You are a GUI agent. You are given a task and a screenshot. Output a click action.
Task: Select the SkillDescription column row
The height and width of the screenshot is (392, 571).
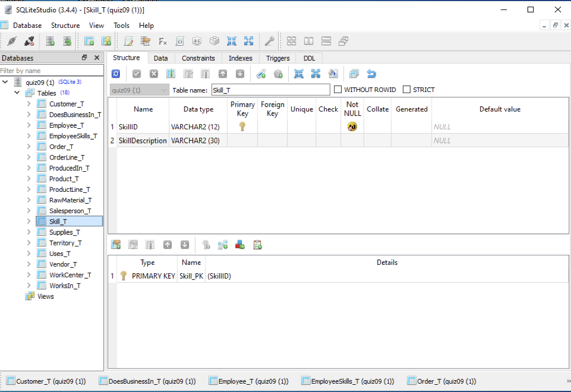(x=338, y=141)
